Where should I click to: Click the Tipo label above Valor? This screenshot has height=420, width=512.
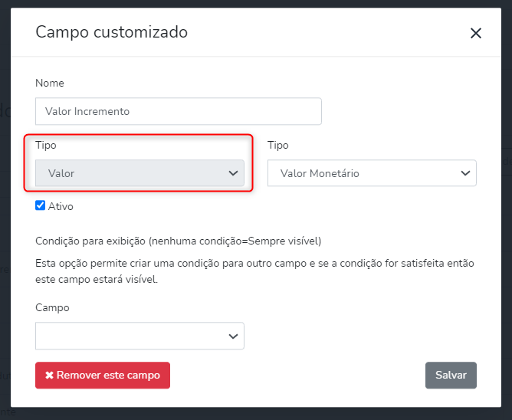pyautogui.click(x=46, y=145)
